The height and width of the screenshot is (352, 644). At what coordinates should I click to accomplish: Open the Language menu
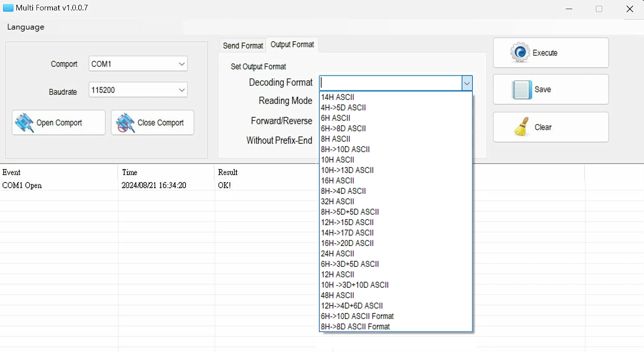coord(26,27)
